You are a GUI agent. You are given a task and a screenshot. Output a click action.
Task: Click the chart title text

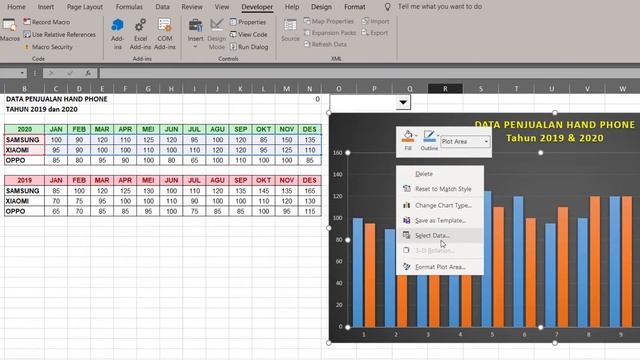555,131
